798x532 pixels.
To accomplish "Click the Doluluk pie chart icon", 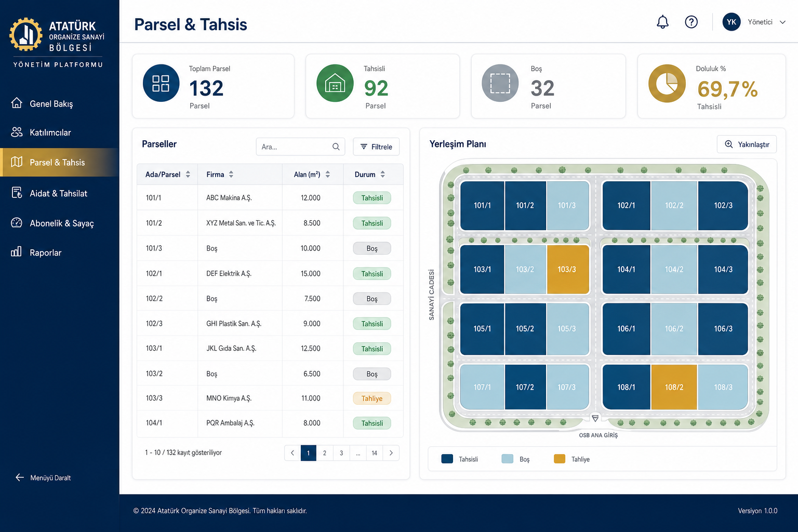I will coord(667,83).
